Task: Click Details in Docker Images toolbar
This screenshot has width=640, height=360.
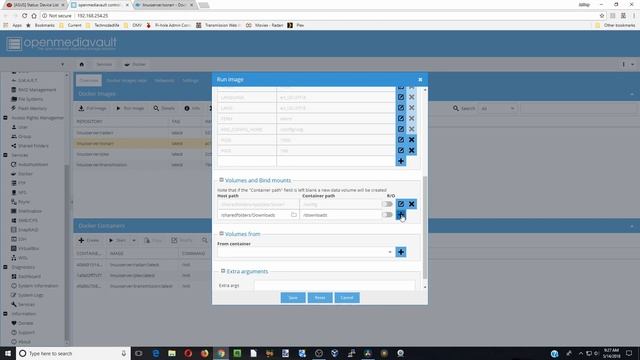Action: pos(164,108)
